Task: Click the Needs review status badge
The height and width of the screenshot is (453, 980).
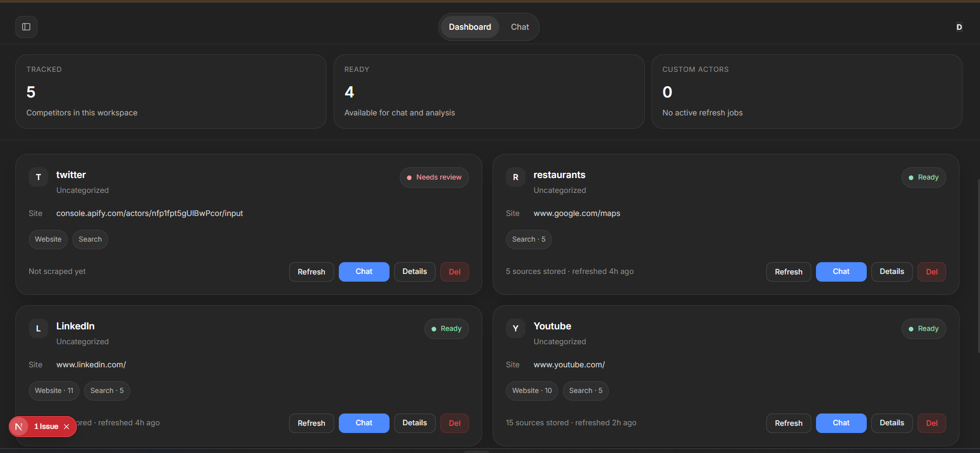Action: [x=434, y=178]
